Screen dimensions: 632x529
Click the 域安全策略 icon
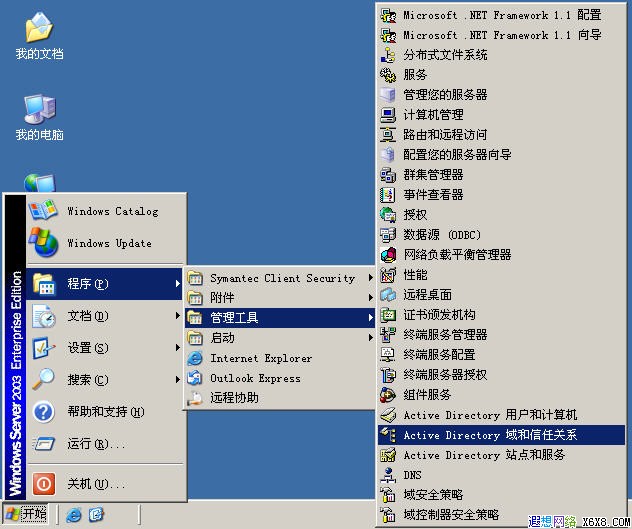pos(388,494)
